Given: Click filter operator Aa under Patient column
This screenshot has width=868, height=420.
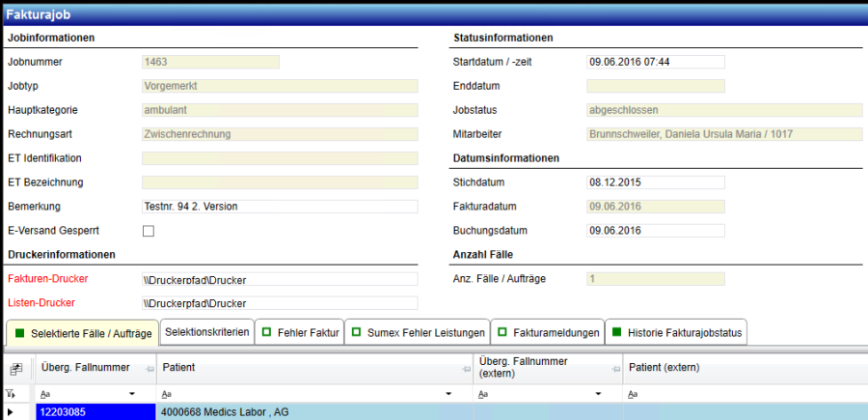Looking at the screenshot, I should tap(167, 394).
